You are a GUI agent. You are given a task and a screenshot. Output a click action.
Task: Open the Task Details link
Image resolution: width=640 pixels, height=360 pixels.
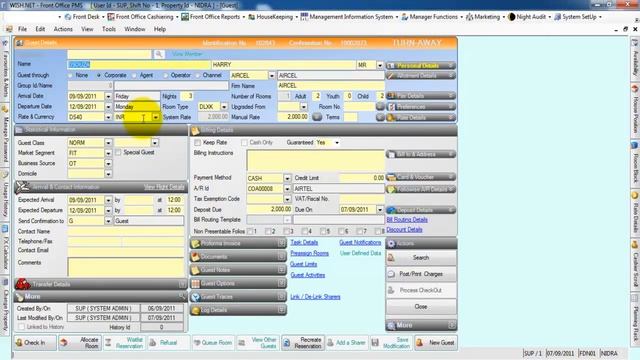304,242
